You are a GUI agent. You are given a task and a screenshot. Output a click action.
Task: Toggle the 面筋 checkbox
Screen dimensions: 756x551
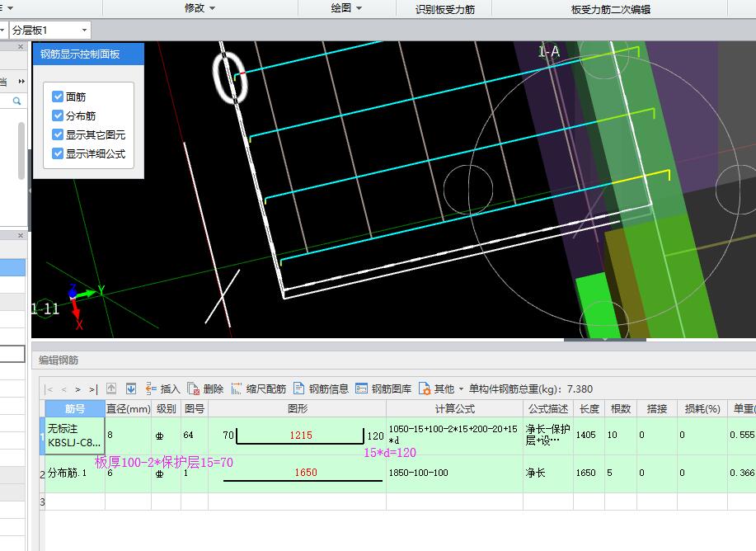[x=58, y=97]
